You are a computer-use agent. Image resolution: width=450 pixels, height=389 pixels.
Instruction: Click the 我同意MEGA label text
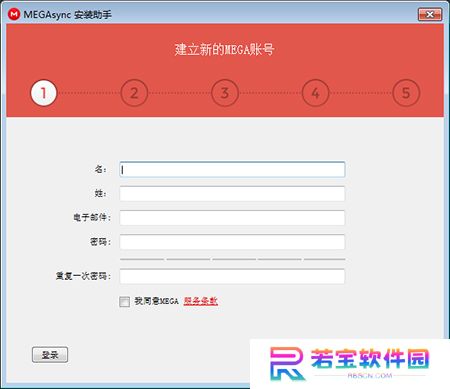(x=157, y=301)
